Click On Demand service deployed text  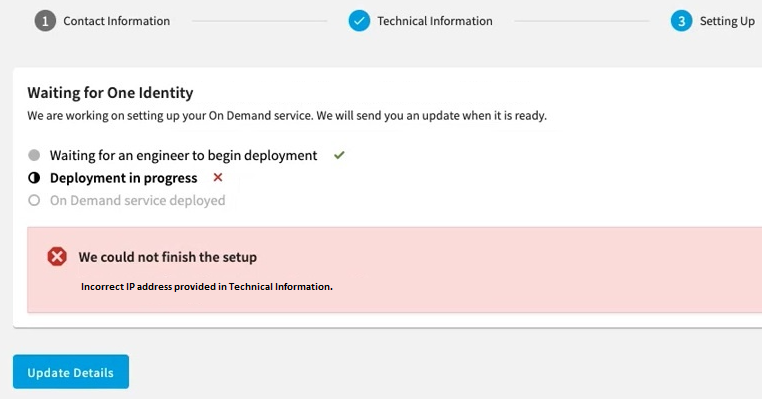tap(138, 200)
